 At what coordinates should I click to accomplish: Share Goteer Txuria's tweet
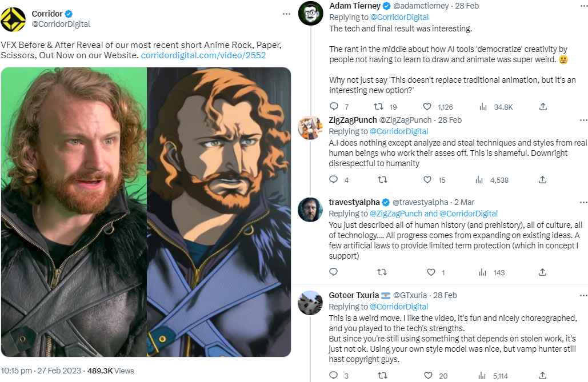[x=543, y=375]
